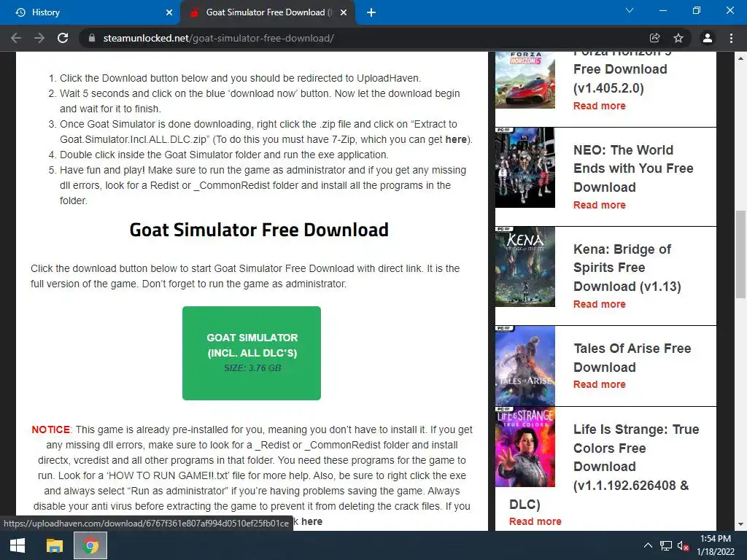This screenshot has width=747, height=560.
Task: Open Kena: Bridge of Spirits title link
Action: (627, 268)
